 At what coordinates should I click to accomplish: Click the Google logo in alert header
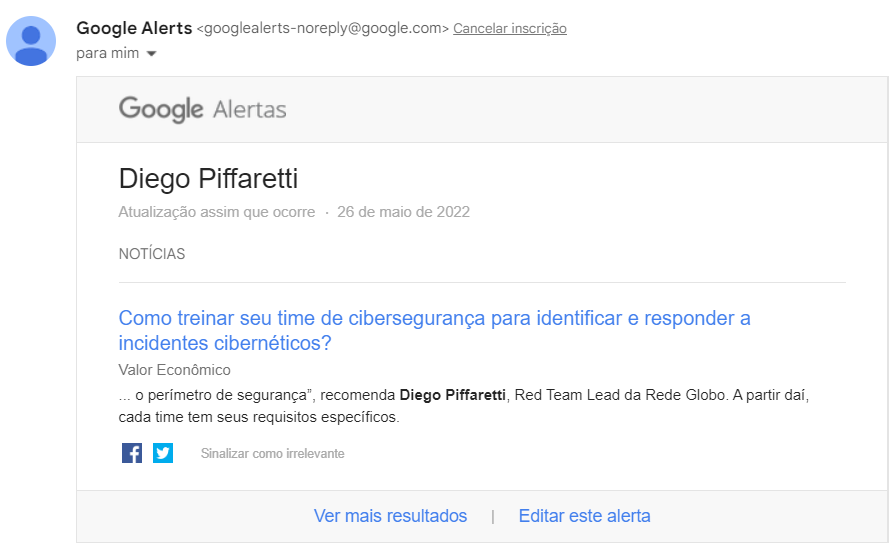[x=161, y=108]
